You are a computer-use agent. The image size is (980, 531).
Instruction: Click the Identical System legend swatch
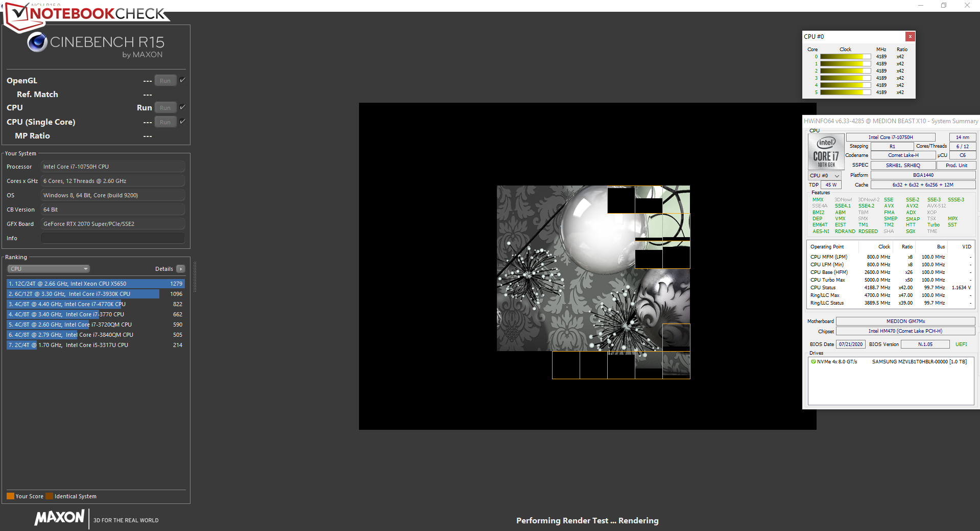[49, 496]
